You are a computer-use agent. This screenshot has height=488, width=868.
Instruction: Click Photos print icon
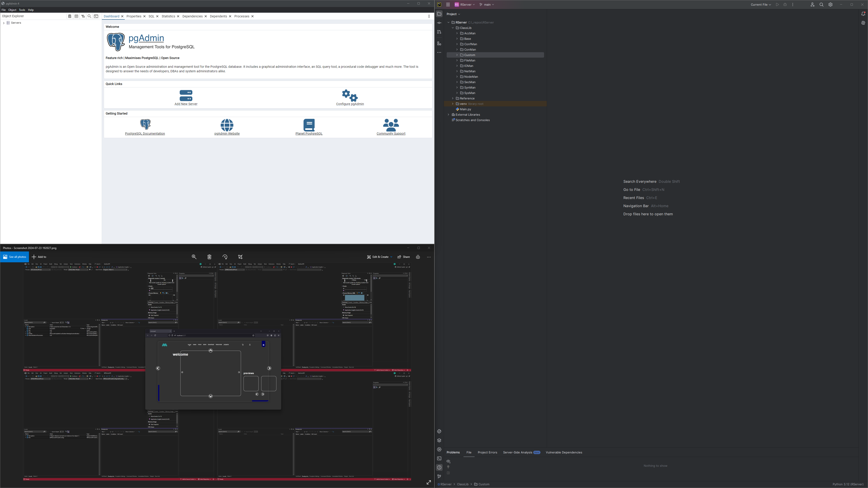418,257
